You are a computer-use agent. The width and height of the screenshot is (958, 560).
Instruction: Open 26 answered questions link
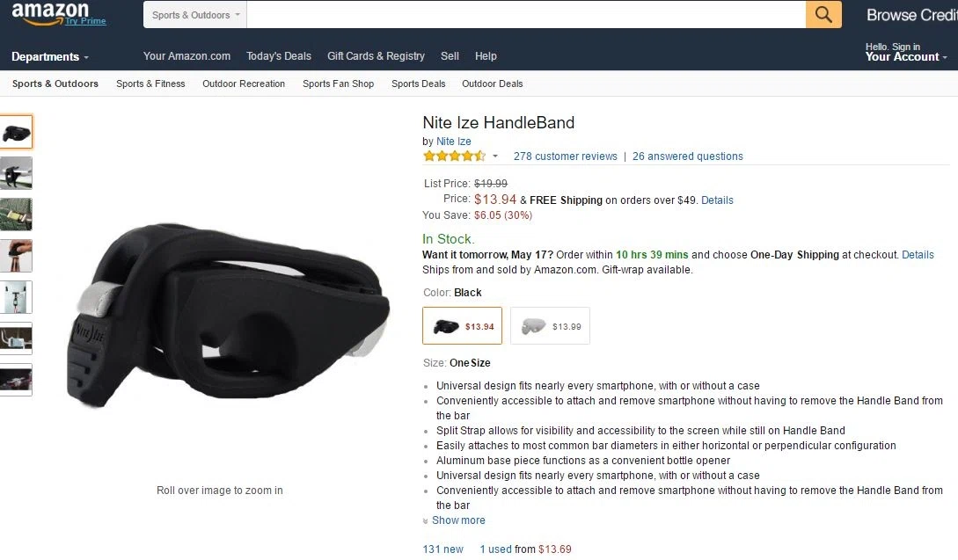(687, 156)
